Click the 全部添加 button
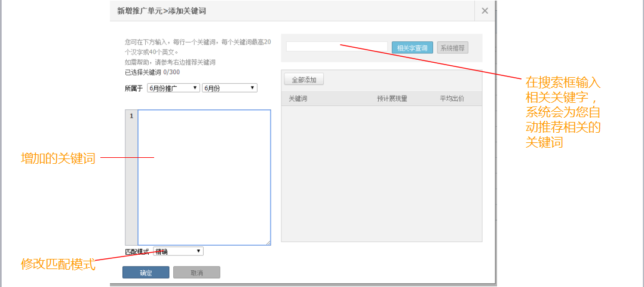Screen dimensions: 644x287 (303, 80)
